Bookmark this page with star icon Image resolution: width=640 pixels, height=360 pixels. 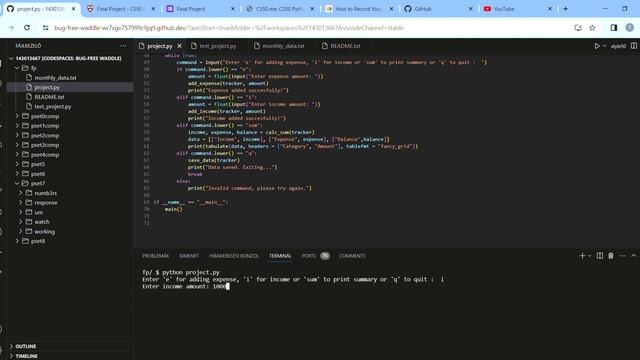pyautogui.click(x=592, y=28)
